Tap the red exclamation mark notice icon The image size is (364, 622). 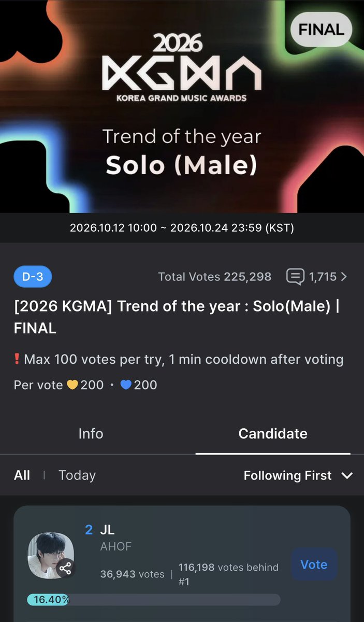(x=18, y=359)
